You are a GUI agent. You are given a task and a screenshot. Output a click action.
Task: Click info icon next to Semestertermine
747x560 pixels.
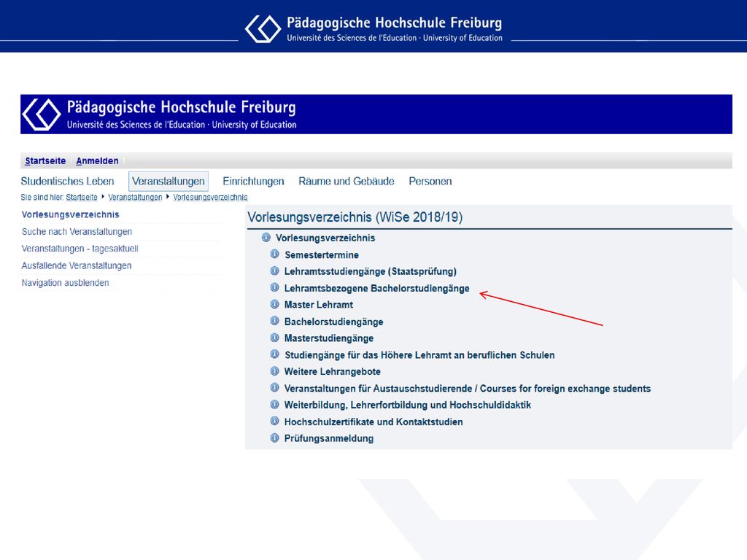[x=275, y=254]
